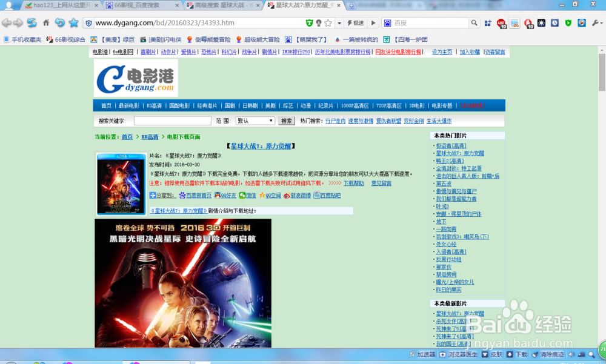Bookmark this page with the outline star
606x364 pixels.
328,23
